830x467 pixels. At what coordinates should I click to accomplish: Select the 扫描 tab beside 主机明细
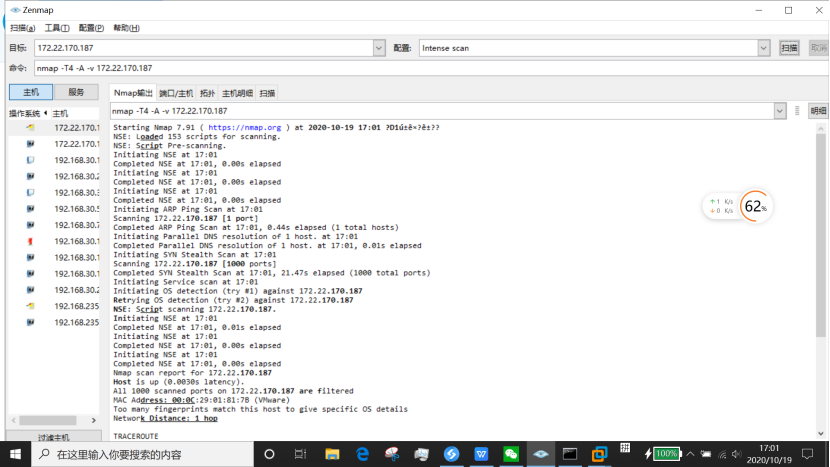267,93
